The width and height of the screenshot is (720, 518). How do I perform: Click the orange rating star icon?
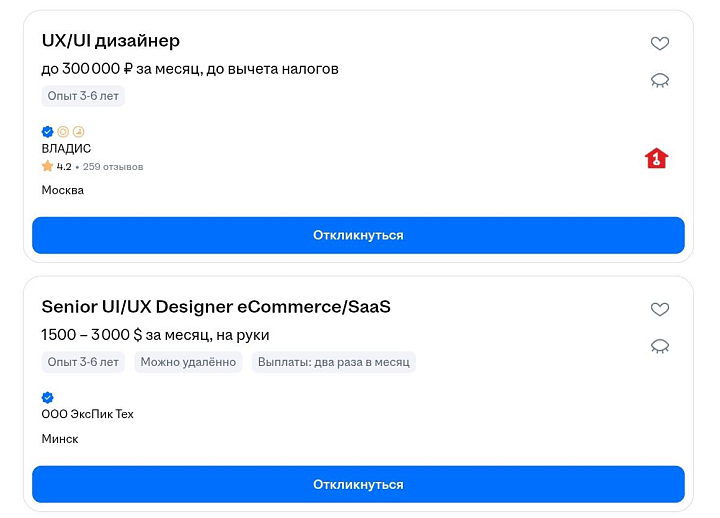tap(47, 167)
